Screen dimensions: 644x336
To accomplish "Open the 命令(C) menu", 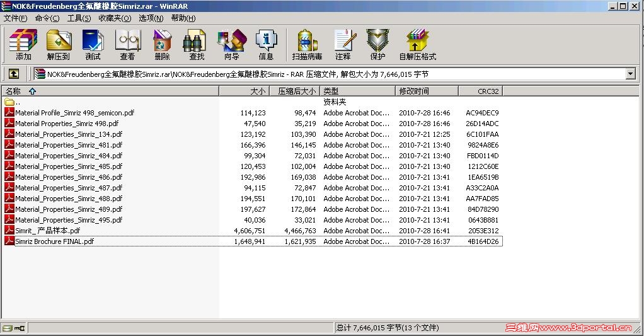I will tap(47, 18).
